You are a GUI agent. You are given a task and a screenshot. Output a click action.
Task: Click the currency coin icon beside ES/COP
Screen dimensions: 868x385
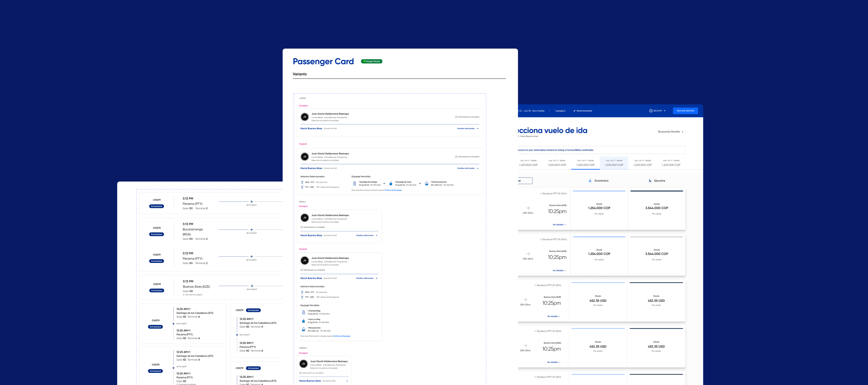(651, 111)
